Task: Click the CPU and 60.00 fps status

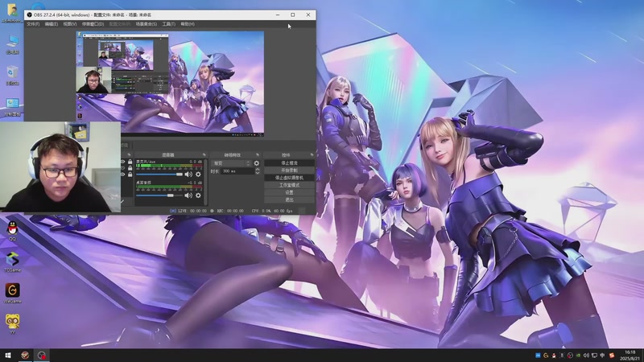Action: 272,211
